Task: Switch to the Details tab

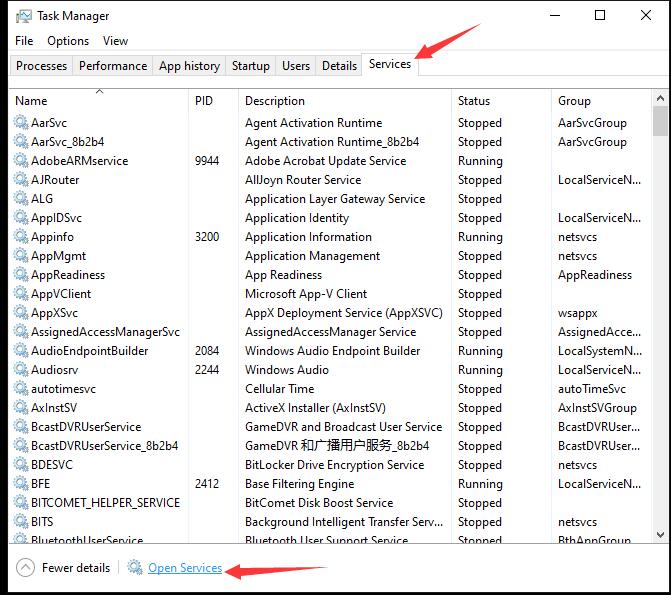Action: click(339, 66)
